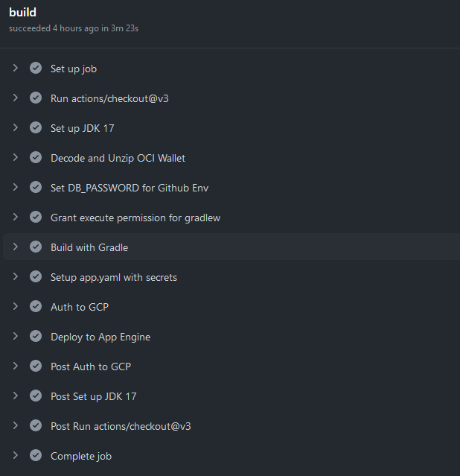Viewport: 460px width, 476px height.
Task: Click success icon beside Auth to GCP
Action: tap(36, 306)
